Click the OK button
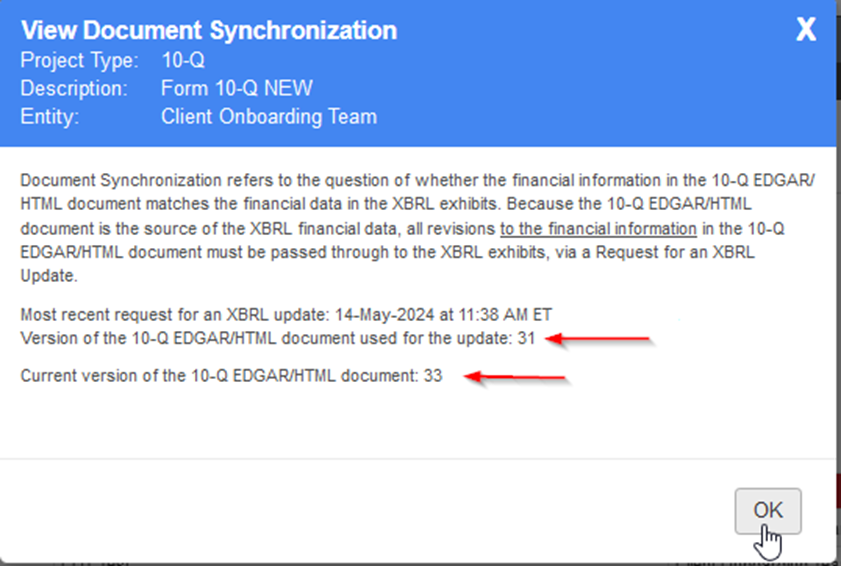 pos(767,511)
